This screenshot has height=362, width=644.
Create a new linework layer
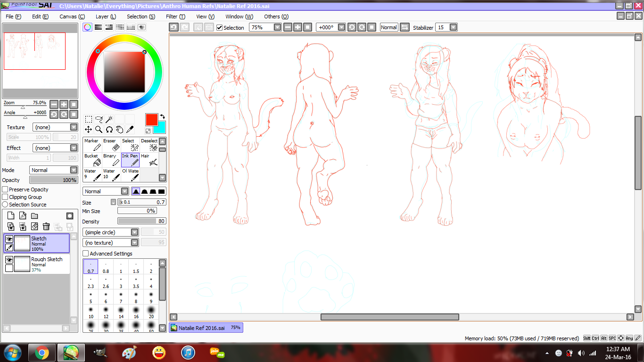[23, 216]
